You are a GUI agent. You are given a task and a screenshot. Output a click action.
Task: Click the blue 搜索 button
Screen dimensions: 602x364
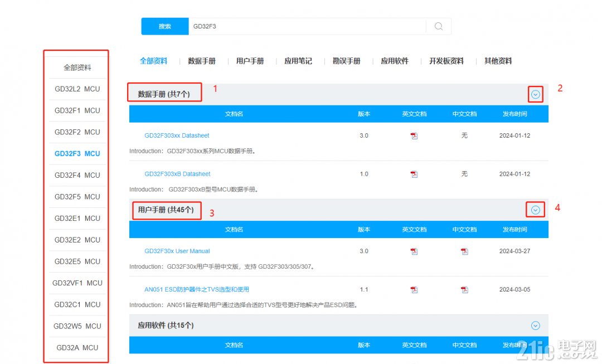165,26
